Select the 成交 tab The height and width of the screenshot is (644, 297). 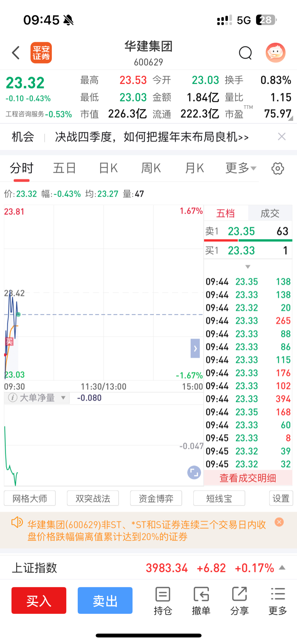click(270, 213)
